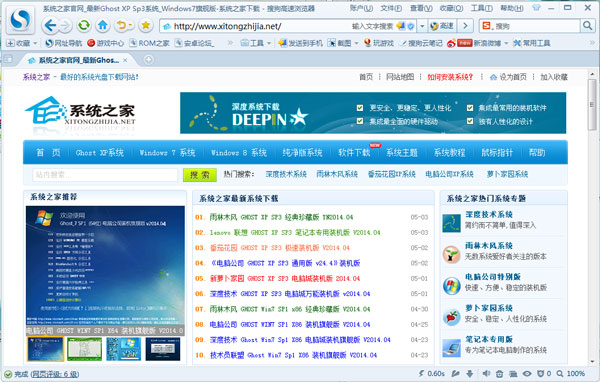Open 玩游戏 toolbar item
This screenshot has width=600, height=382.
[x=379, y=43]
